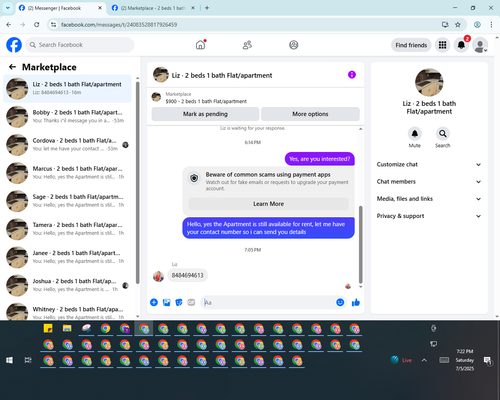This screenshot has width=500, height=400.
Task: Click the browser address bar URL
Action: [119, 25]
